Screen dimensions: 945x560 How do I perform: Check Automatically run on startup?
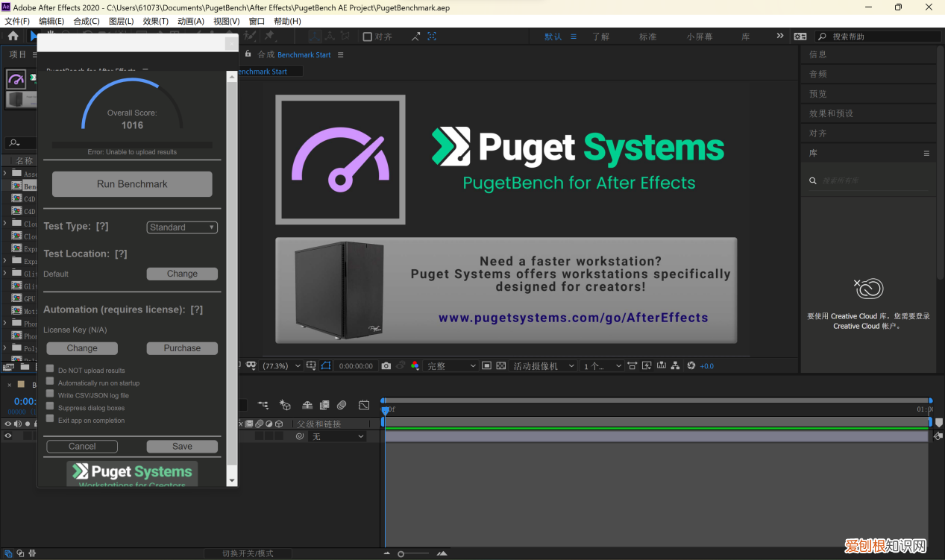(x=50, y=382)
